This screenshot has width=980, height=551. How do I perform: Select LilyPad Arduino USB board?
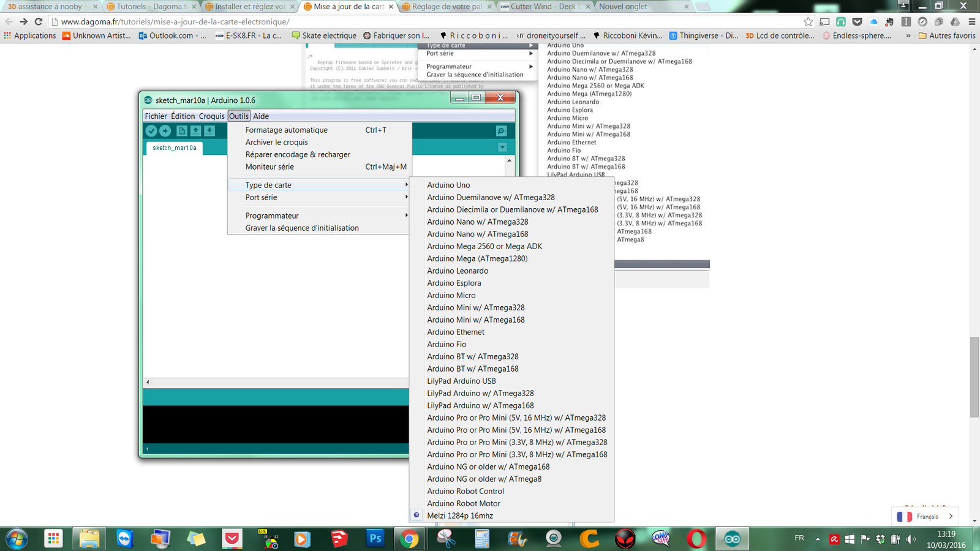click(x=511, y=381)
